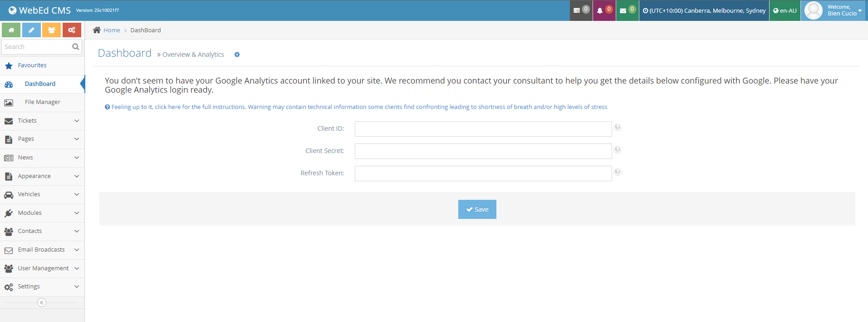The height and width of the screenshot is (322, 868).
Task: Click the search magnifier icon in sidebar
Action: (75, 47)
